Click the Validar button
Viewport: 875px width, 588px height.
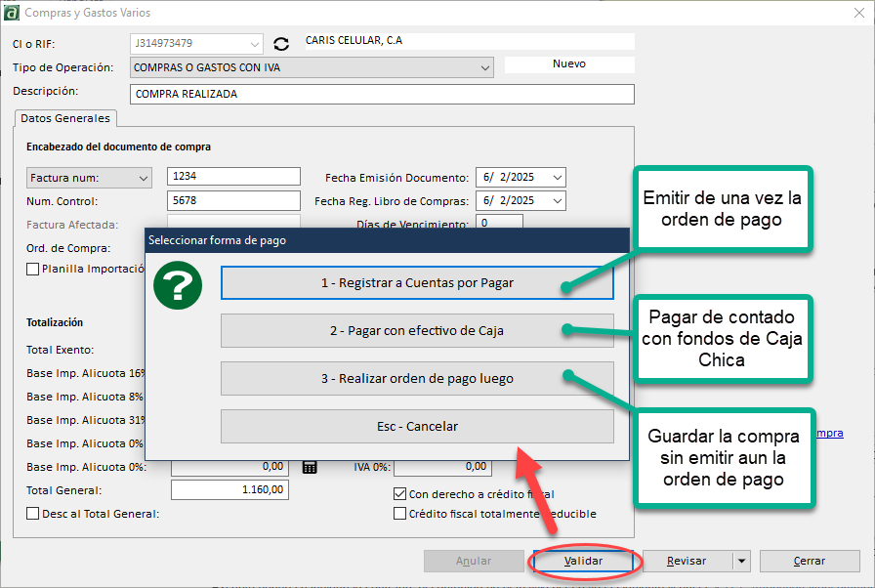pos(584,562)
